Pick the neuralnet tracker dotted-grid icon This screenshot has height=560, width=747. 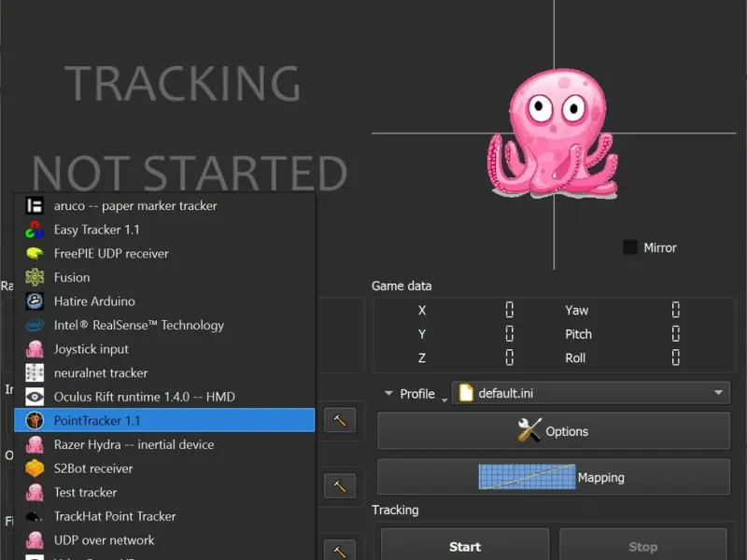click(x=35, y=372)
